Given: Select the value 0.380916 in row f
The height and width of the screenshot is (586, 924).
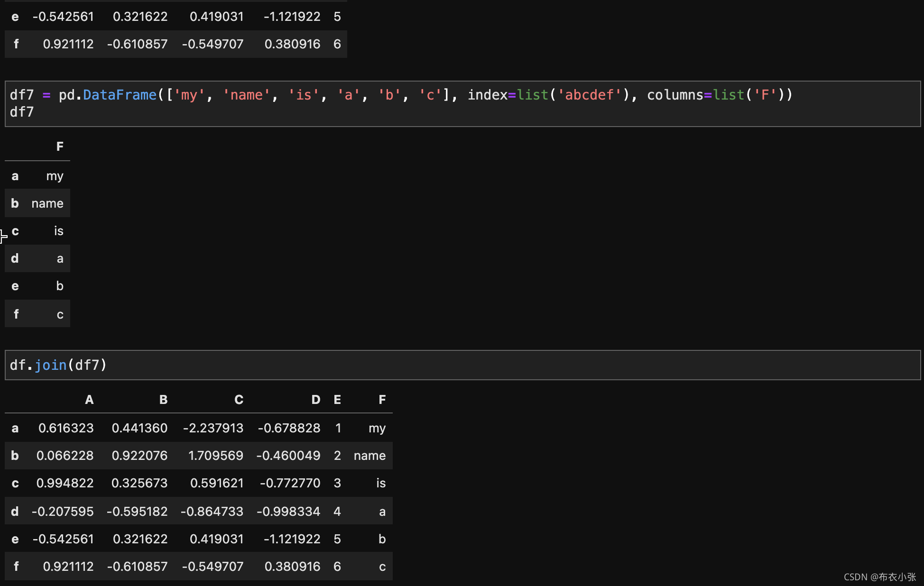Looking at the screenshot, I should [292, 566].
